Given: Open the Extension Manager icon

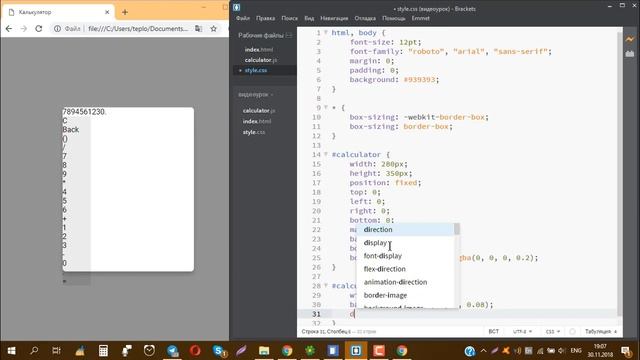Looking at the screenshot, I should coord(630,53).
